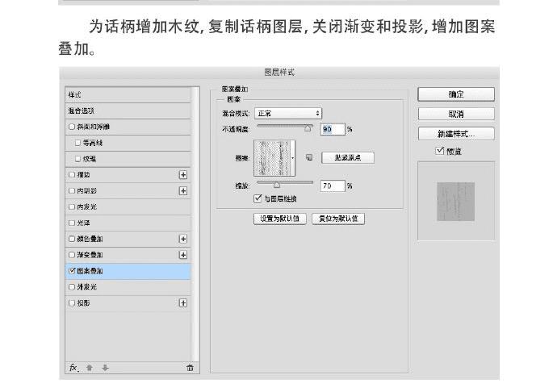
Task: Enable the 纹理 checkbox
Action: [77, 159]
